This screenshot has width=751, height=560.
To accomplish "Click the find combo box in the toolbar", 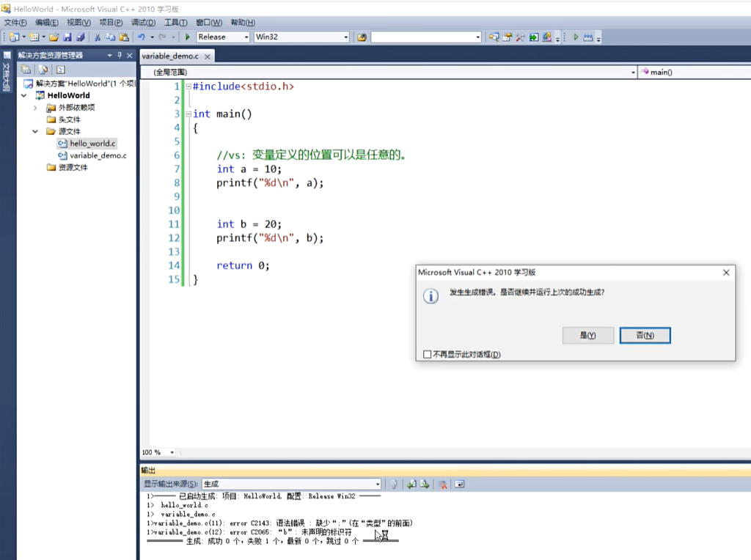I will tap(426, 37).
